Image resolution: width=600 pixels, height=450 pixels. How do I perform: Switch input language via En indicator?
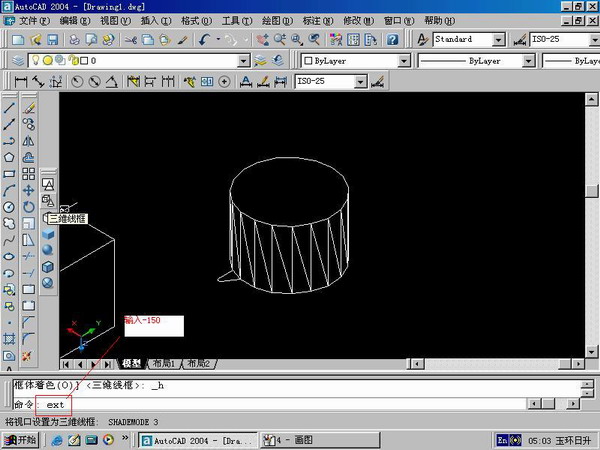[502, 440]
